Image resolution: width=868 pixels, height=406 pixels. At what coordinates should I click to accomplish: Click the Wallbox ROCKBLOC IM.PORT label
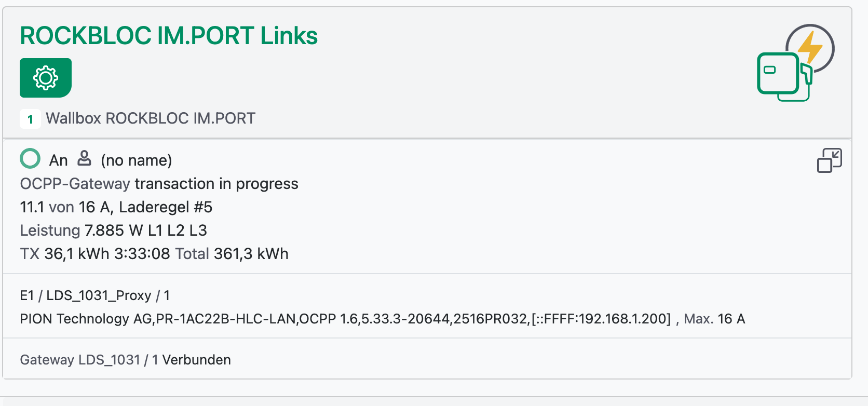(x=151, y=118)
